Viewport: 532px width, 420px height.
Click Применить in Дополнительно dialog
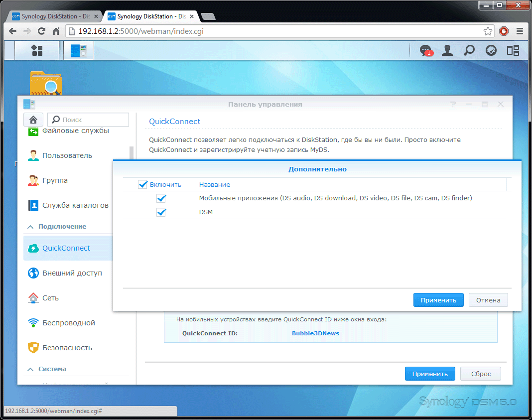[438, 300]
